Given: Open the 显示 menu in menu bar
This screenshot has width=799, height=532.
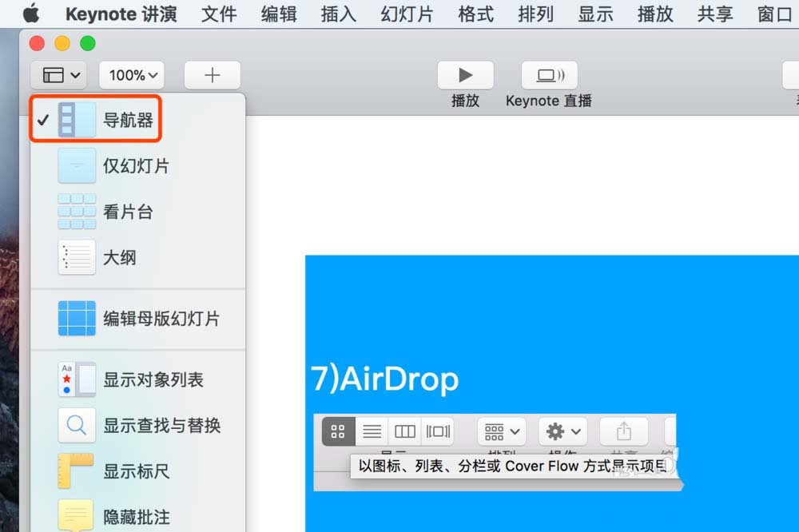Looking at the screenshot, I should pos(596,14).
